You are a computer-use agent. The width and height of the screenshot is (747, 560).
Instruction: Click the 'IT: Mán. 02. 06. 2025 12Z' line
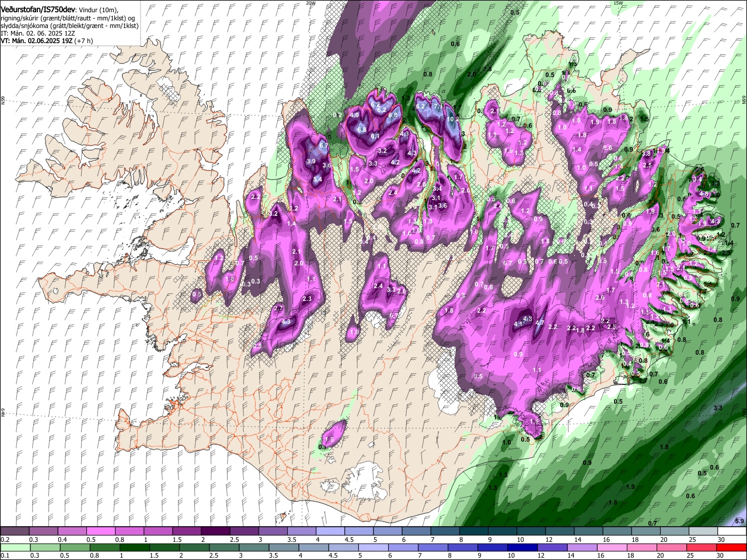(38, 34)
